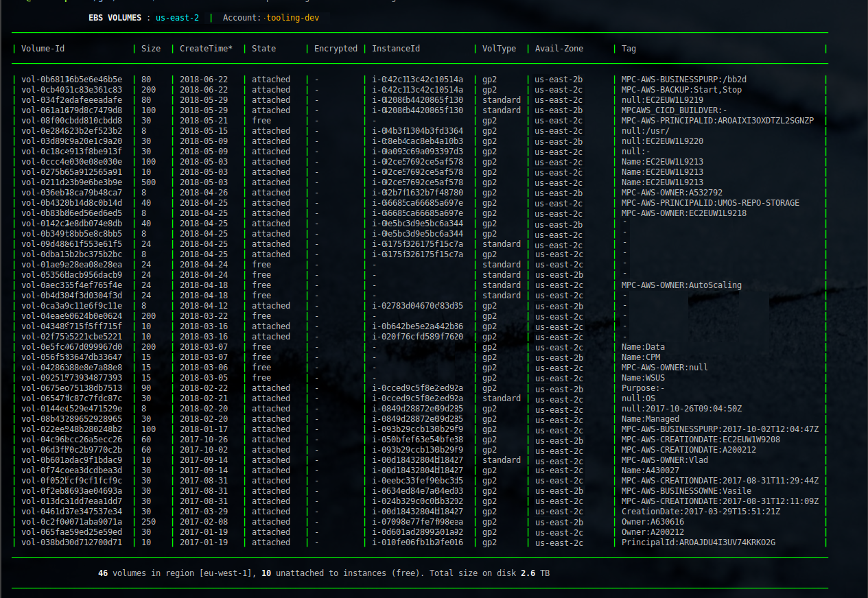Click the tag PrincipalId:AROAJDU4I3UV74KRKO2G
The height and width of the screenshot is (598, 868).
[699, 542]
